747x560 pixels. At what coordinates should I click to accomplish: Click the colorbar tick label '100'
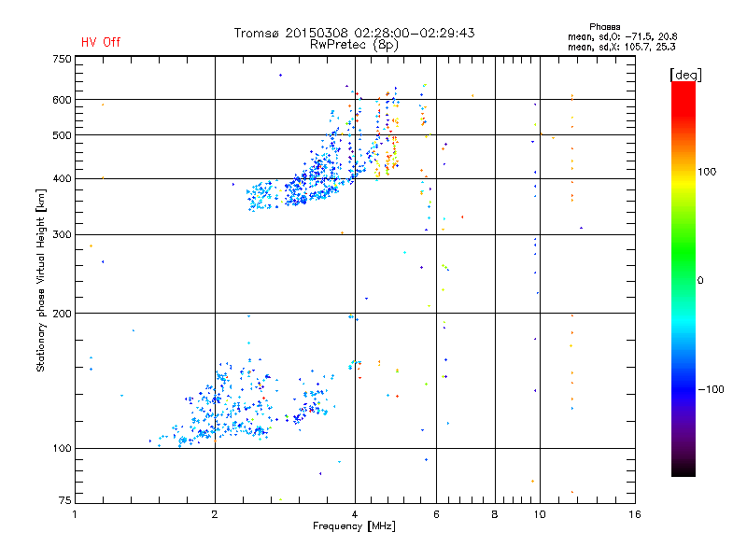(x=707, y=172)
